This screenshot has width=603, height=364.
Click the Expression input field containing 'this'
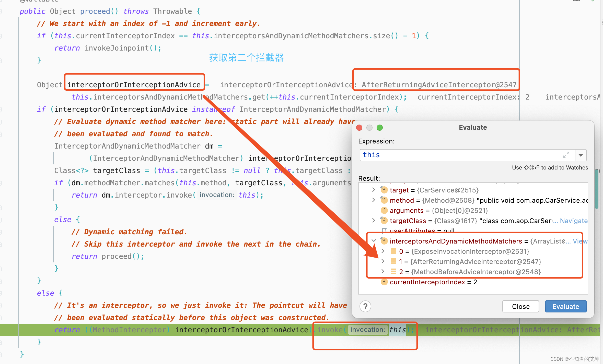pos(467,155)
